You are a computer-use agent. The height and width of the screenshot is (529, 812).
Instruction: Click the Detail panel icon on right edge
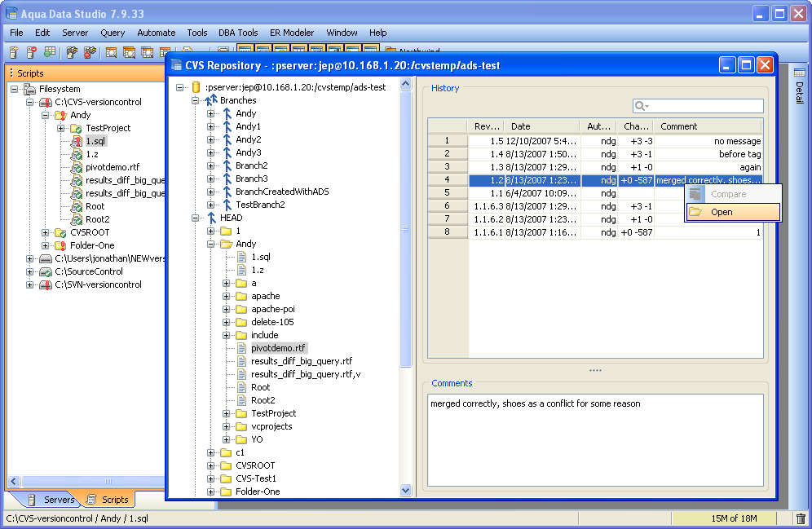(800, 73)
